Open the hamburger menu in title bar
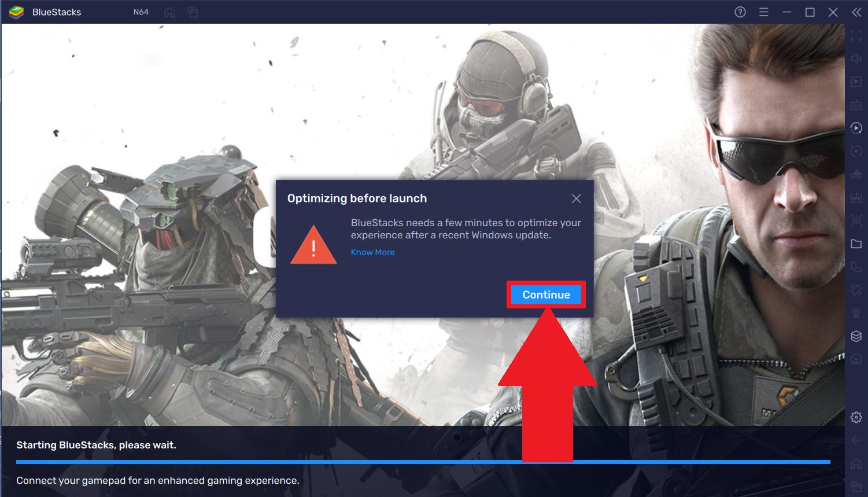 point(763,12)
